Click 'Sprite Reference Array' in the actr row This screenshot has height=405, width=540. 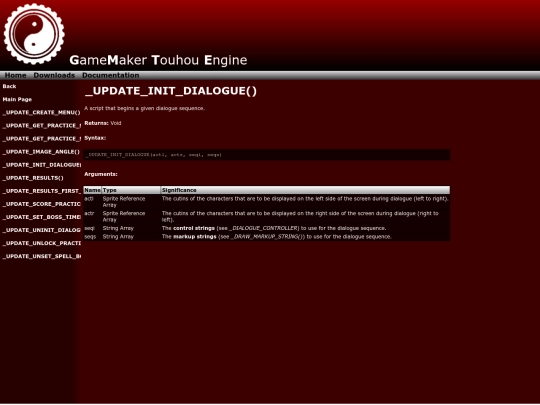[x=124, y=217]
